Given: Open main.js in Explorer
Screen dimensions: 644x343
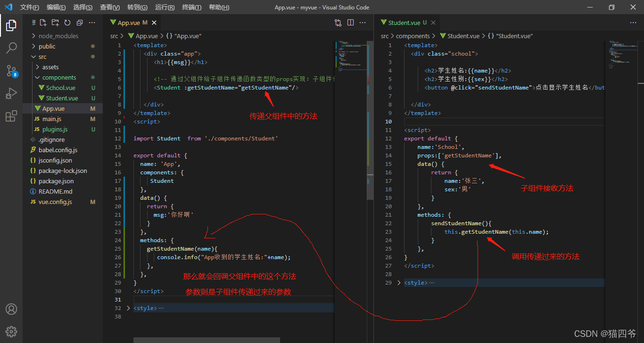Looking at the screenshot, I should (63, 119).
